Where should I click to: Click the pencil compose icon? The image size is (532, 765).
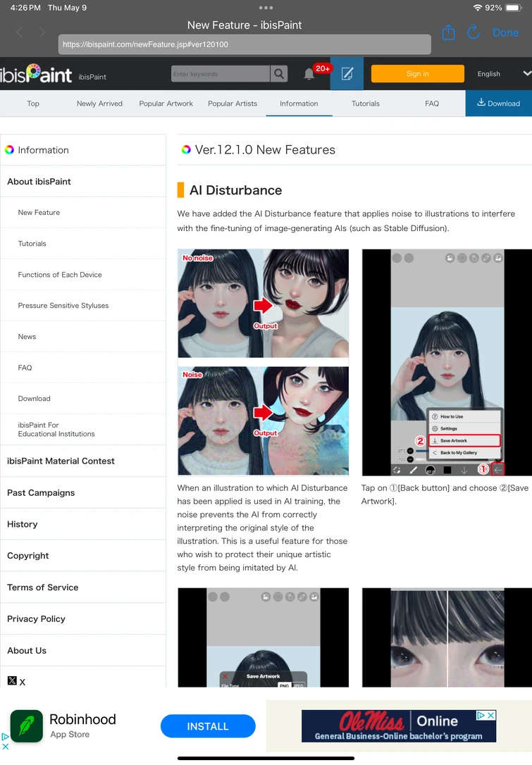347,74
